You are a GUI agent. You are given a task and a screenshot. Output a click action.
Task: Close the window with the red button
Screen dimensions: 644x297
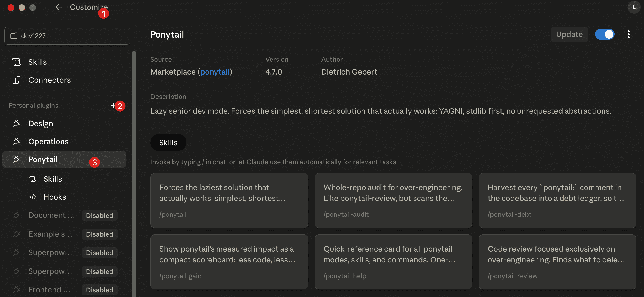[x=11, y=8]
